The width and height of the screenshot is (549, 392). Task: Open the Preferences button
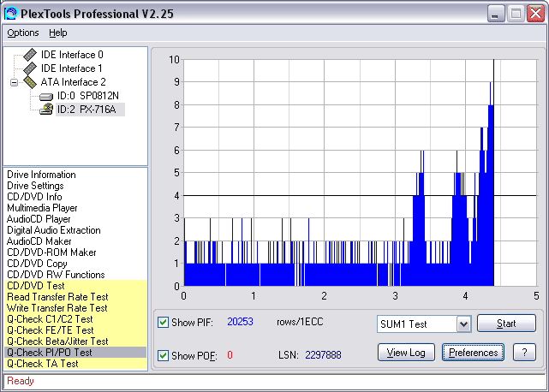coord(473,353)
